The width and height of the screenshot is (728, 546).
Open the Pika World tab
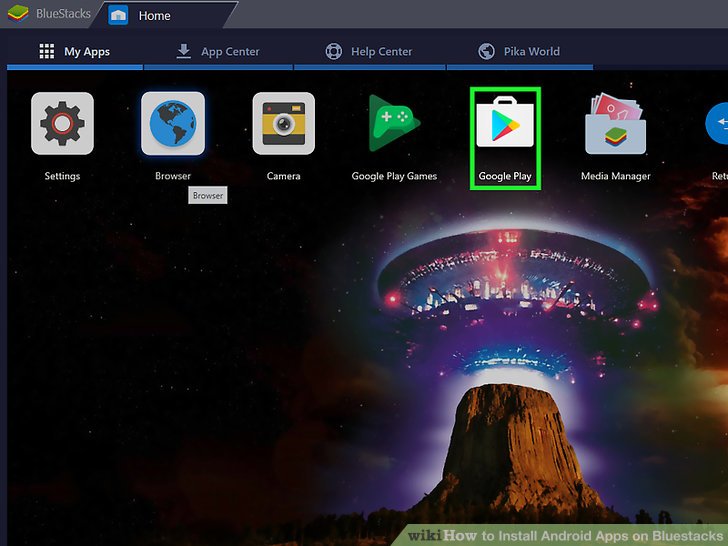(x=520, y=52)
